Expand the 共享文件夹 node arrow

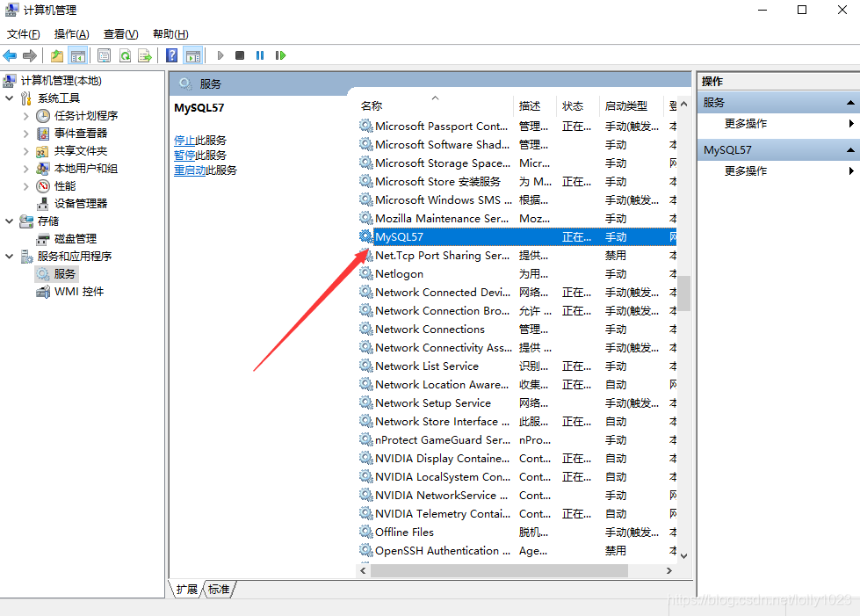coord(25,151)
